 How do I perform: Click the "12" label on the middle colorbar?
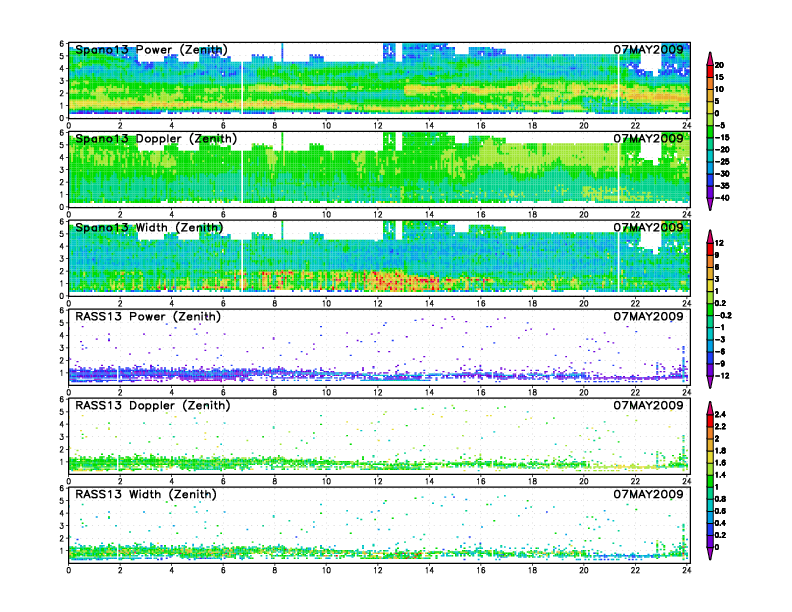[719, 243]
